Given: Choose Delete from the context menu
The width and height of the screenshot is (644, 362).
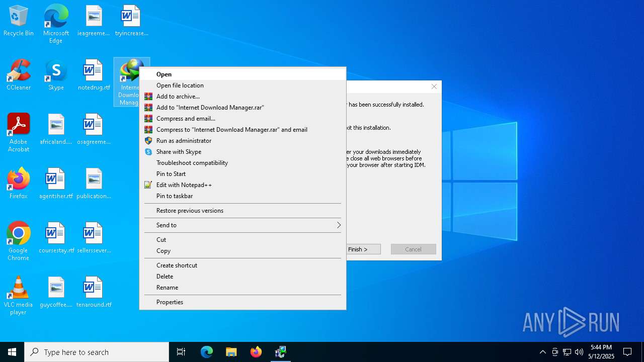Looking at the screenshot, I should coord(243,277).
